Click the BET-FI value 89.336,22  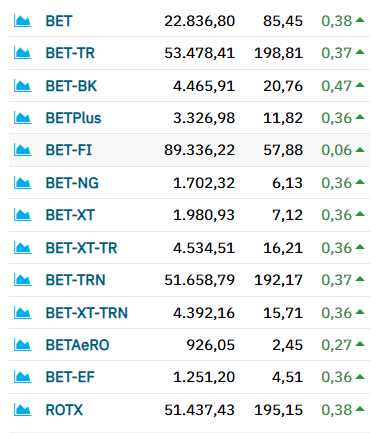click(199, 150)
